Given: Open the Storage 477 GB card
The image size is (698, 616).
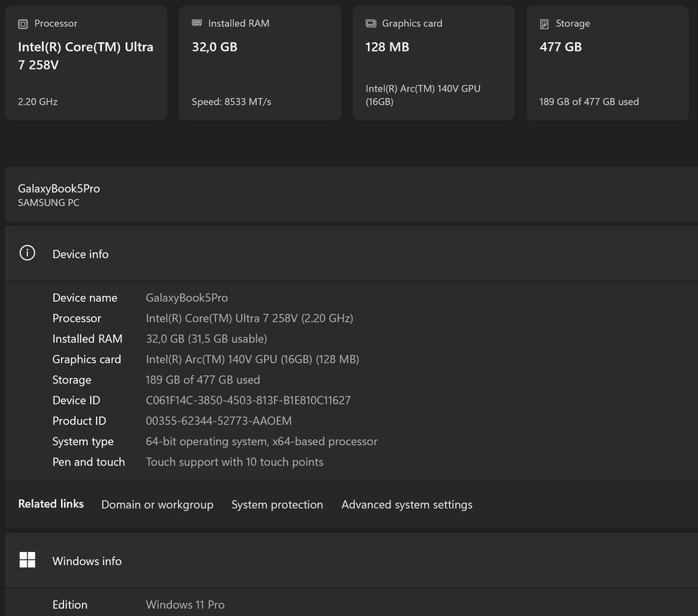Looking at the screenshot, I should coord(608,63).
